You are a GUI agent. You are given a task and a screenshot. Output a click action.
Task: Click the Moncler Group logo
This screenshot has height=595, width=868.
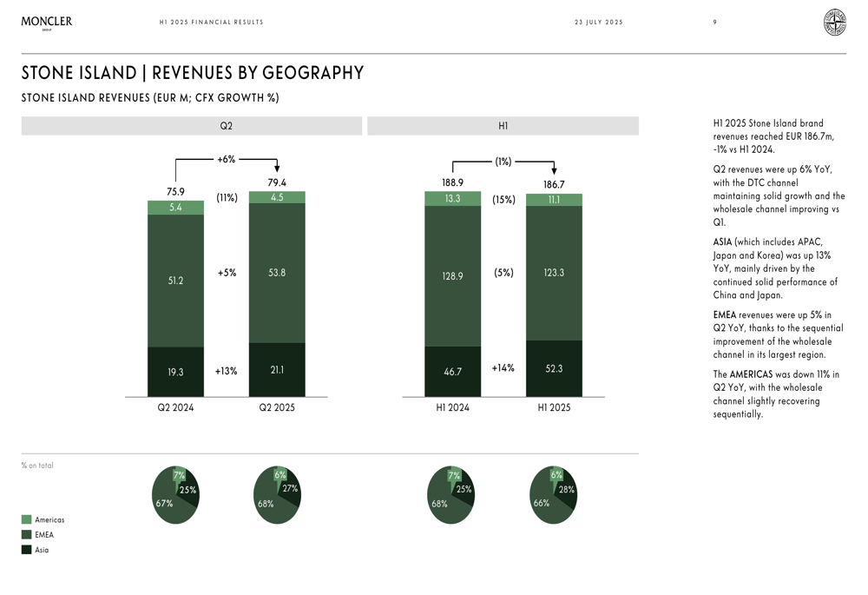coord(47,23)
